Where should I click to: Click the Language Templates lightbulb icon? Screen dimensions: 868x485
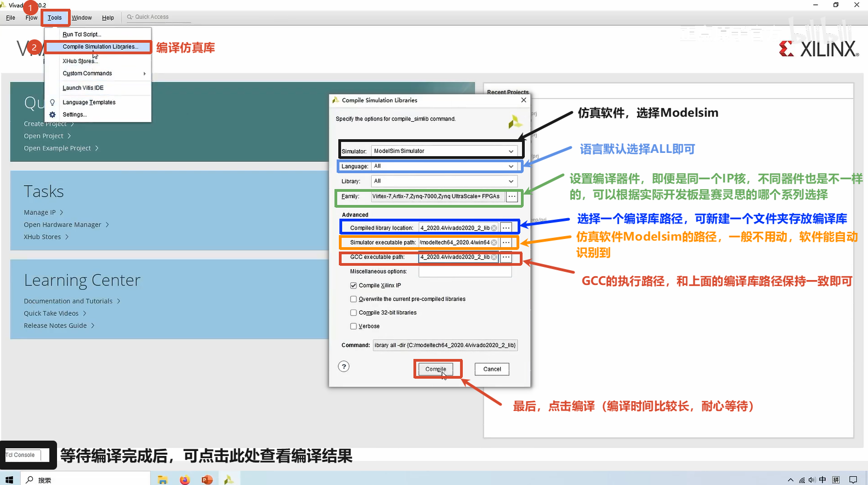point(53,102)
